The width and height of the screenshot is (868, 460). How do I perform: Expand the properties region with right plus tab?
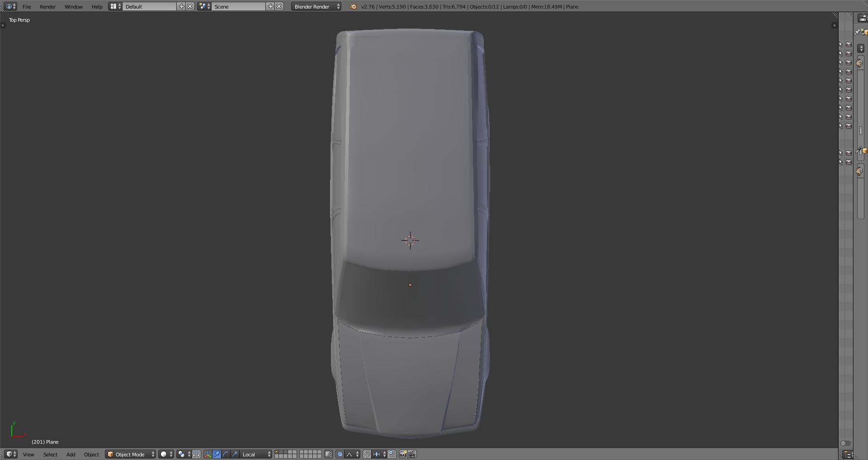pyautogui.click(x=834, y=25)
